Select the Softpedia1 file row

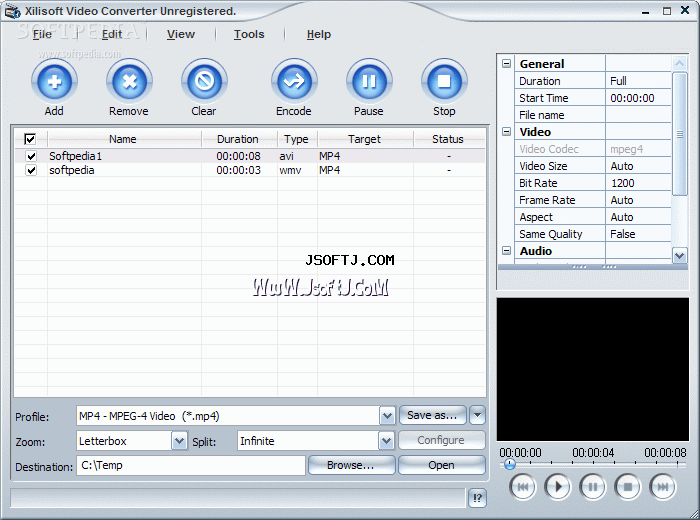tap(250, 156)
